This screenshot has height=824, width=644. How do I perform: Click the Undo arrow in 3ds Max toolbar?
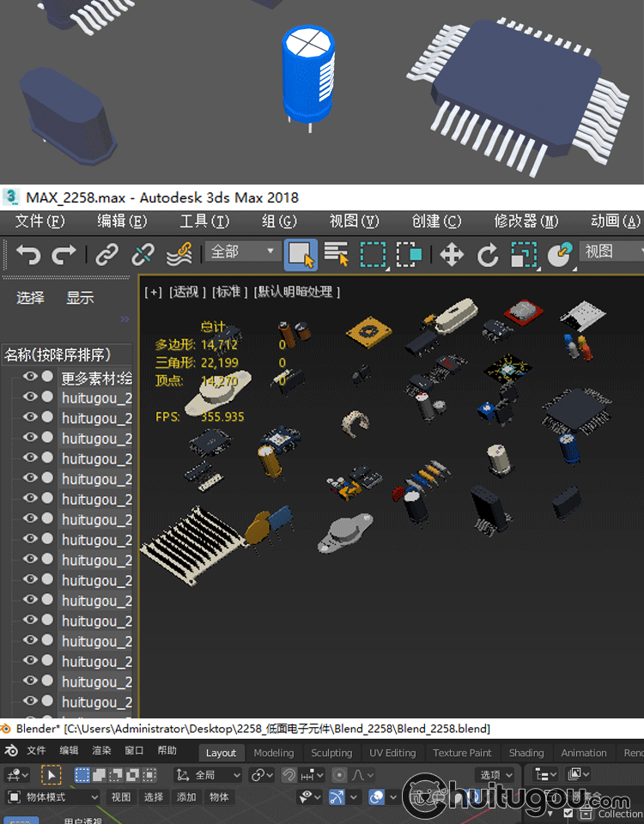[x=28, y=255]
